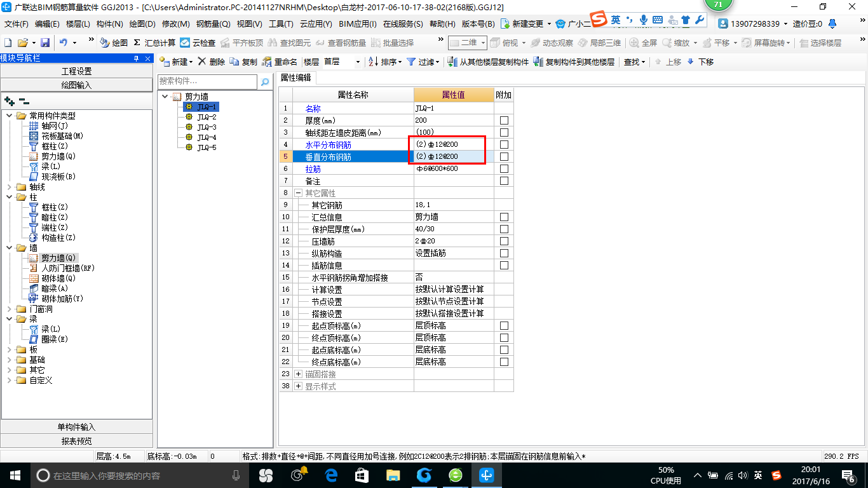Screen dimensions: 868x488
Task: Expand 轴线 tree node
Action: point(10,187)
